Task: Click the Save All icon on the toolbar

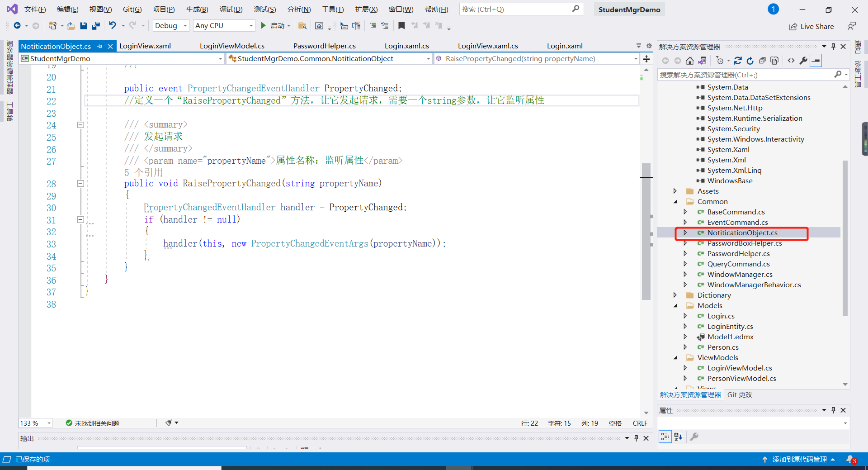Action: [x=96, y=25]
